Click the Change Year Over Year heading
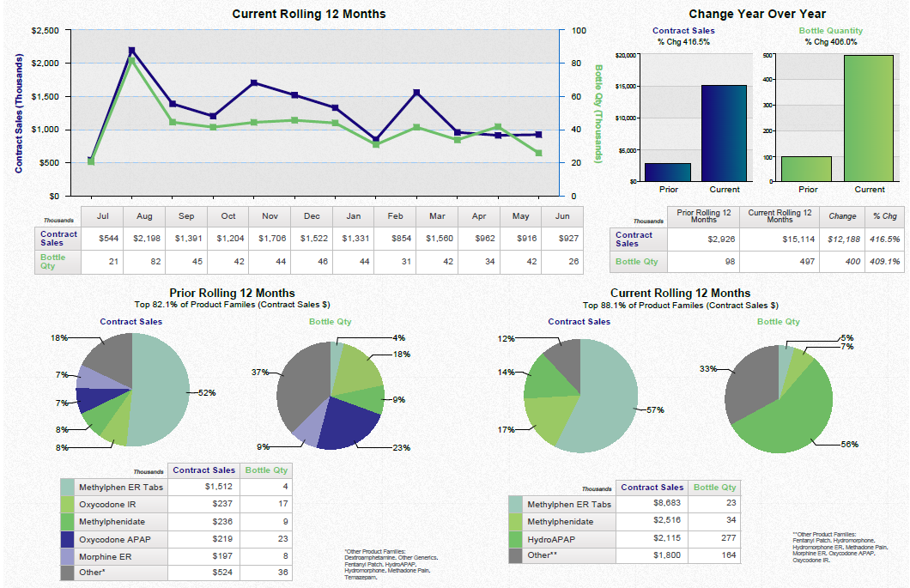 [x=757, y=14]
